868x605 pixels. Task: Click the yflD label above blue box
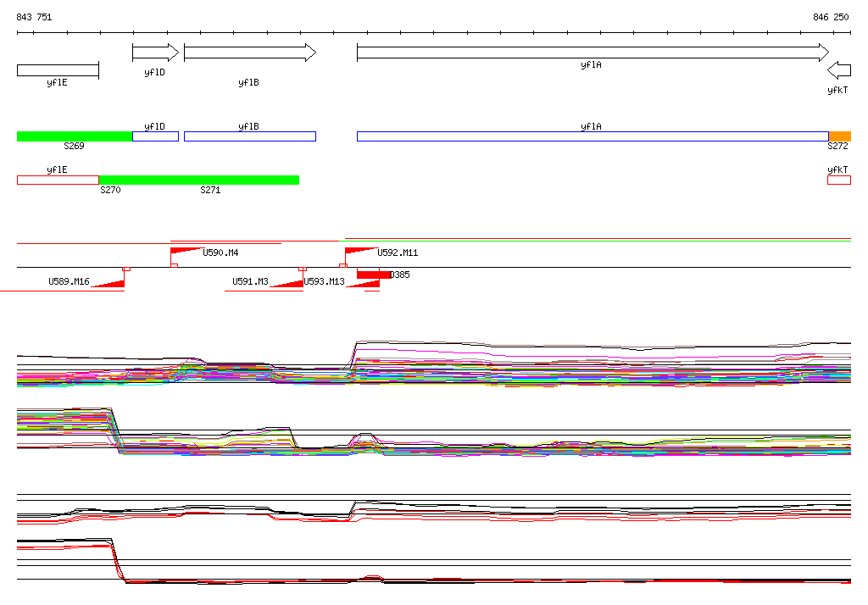point(154,127)
